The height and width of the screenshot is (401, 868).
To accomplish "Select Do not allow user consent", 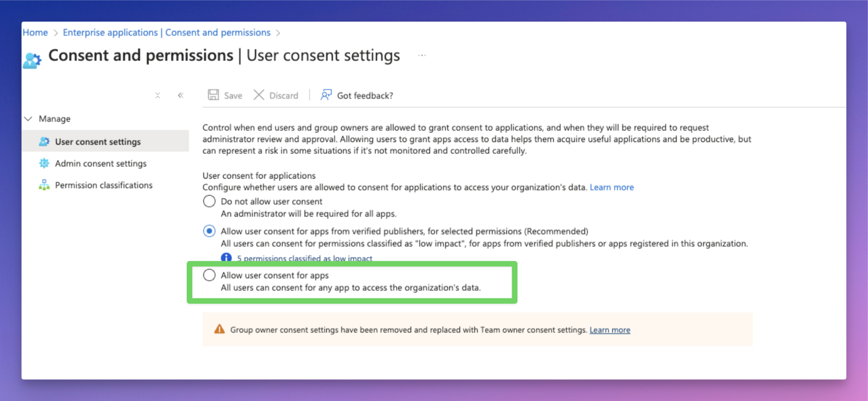I will (x=209, y=201).
